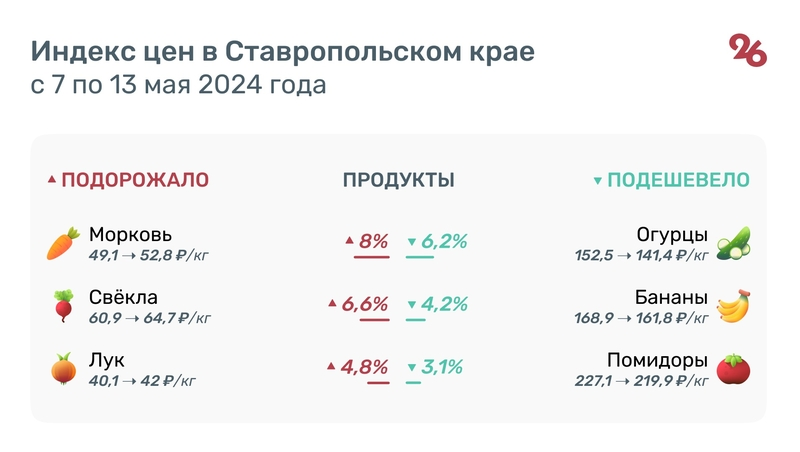Image resolution: width=800 pixels, height=452 pixels.
Task: Click the red 26 logo
Action: click(x=747, y=51)
